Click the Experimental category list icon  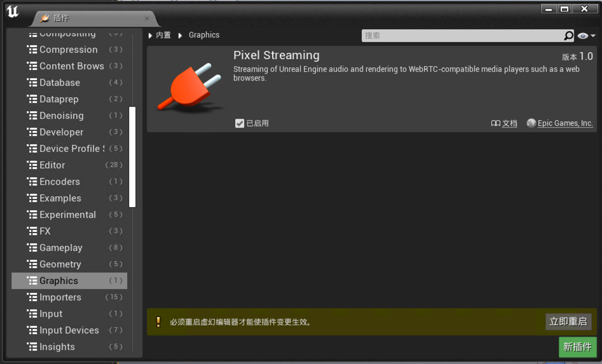[32, 215]
